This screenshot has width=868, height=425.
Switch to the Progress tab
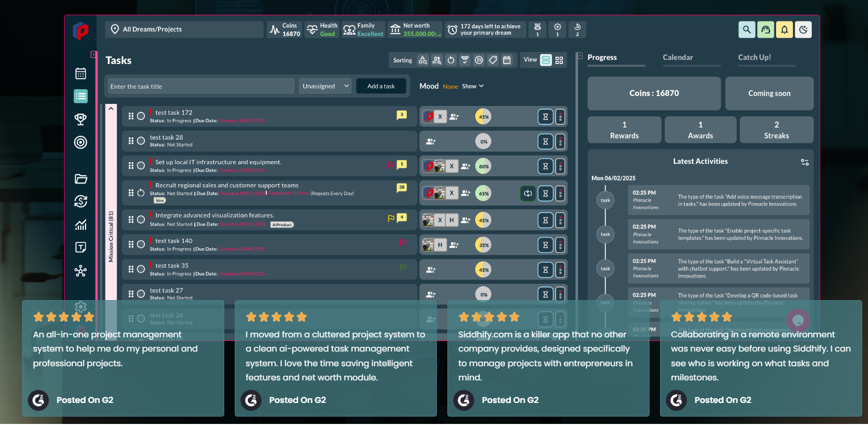(x=602, y=58)
